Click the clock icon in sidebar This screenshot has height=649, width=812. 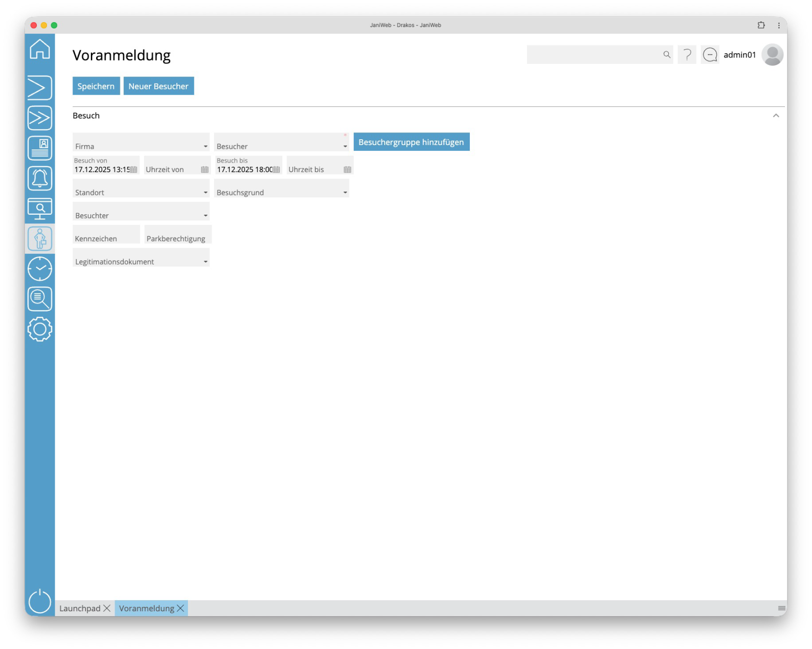pyautogui.click(x=40, y=269)
